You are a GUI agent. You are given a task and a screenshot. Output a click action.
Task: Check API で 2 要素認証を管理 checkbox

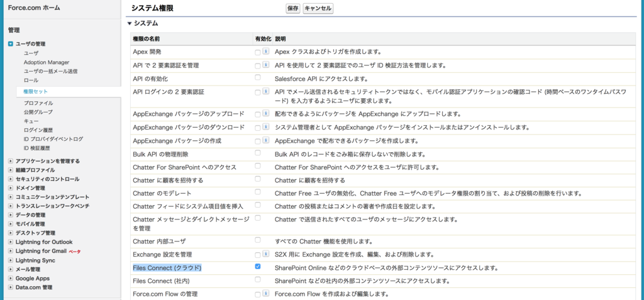[x=257, y=66]
